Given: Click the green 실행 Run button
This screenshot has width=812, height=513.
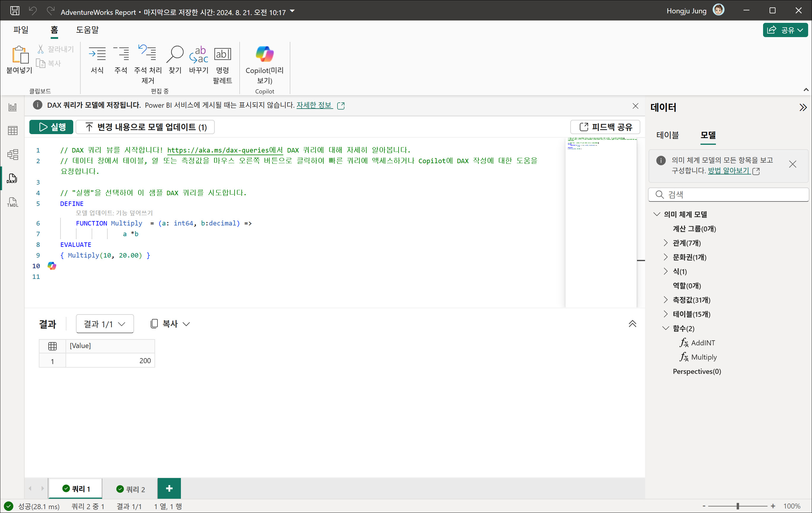Looking at the screenshot, I should pos(51,127).
